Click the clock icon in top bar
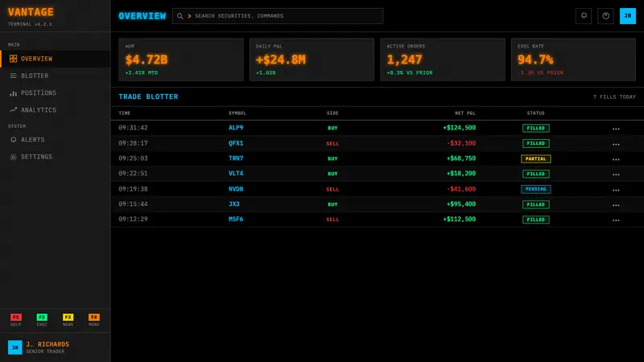Viewport: 644px width, 362px height. click(x=606, y=16)
